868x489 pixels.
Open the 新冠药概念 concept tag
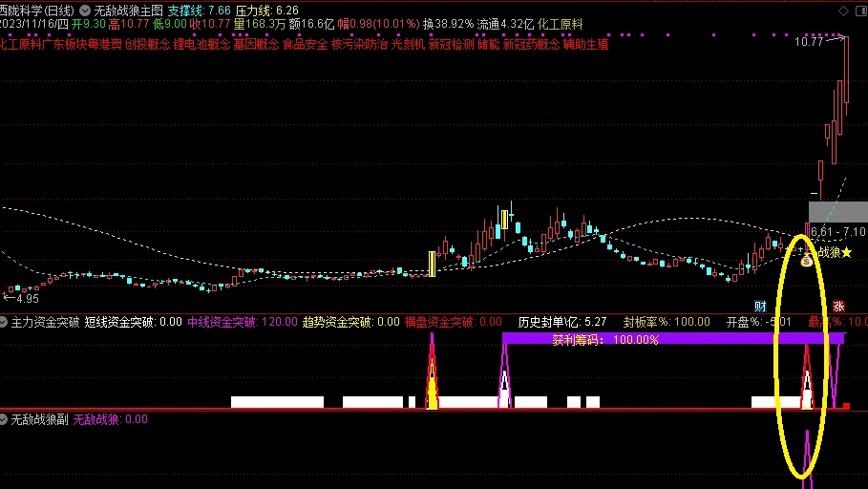tap(532, 44)
